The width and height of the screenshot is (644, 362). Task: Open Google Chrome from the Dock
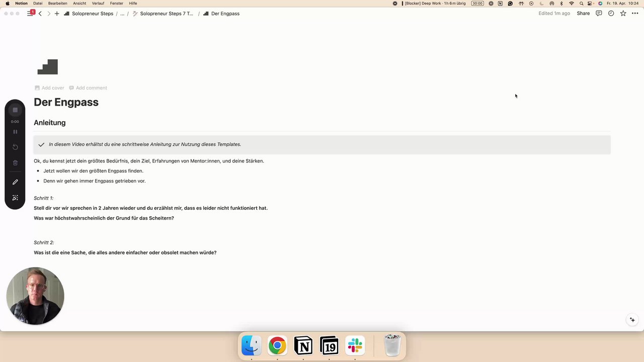tap(277, 346)
